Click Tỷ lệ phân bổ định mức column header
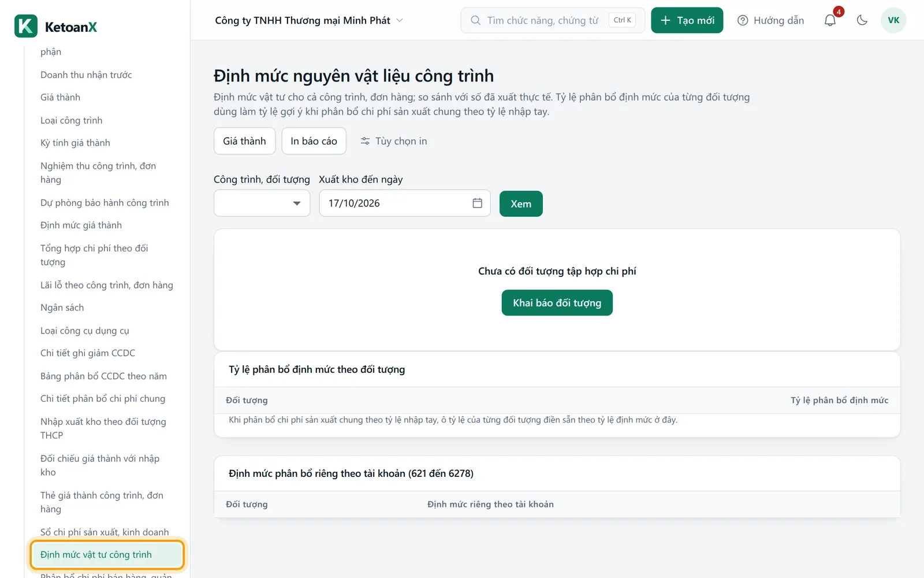The height and width of the screenshot is (578, 924). pyautogui.click(x=839, y=400)
